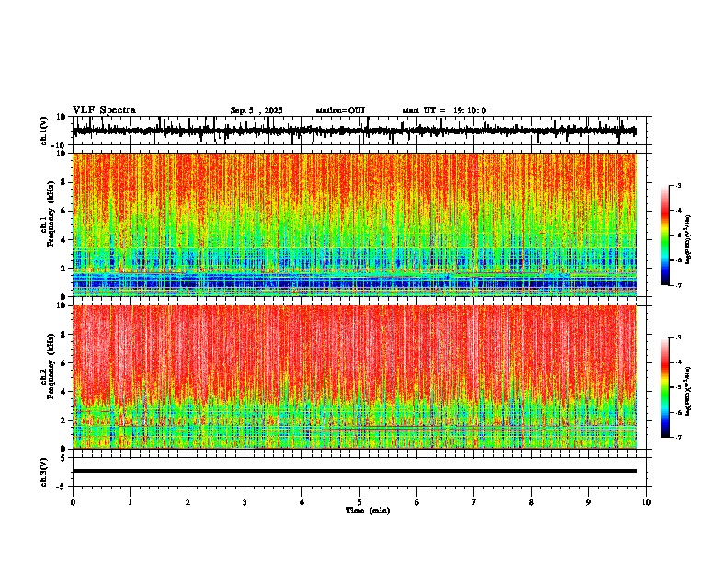Click the ch.1(V) waveform trace
The image size is (728, 563).
pos(355,131)
